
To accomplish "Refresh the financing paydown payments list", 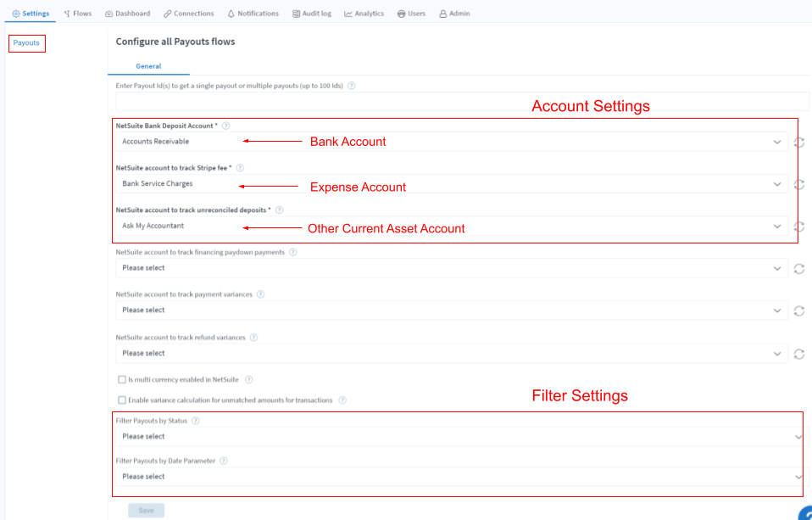I will tap(799, 269).
